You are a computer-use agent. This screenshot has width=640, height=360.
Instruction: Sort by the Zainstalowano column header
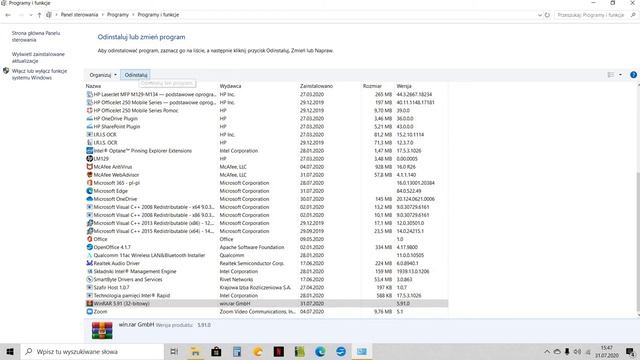pyautogui.click(x=316, y=86)
